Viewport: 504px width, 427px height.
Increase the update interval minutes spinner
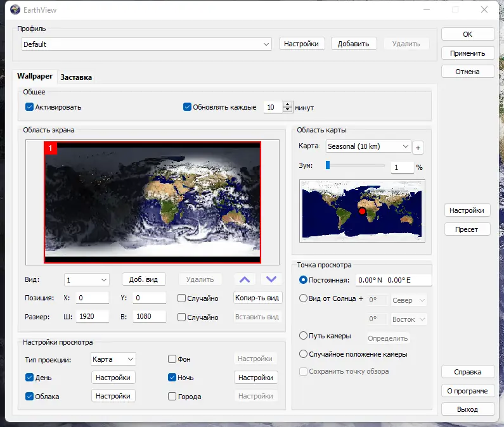click(x=288, y=105)
